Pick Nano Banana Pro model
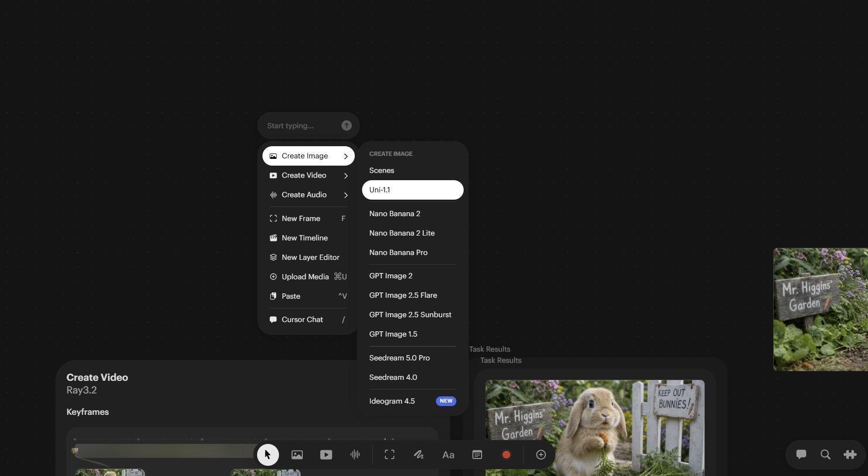 (413, 253)
